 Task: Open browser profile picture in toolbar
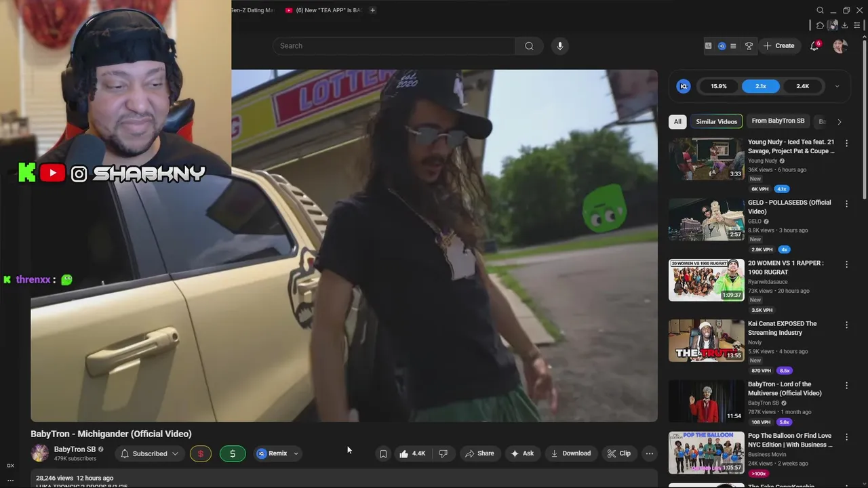[832, 26]
